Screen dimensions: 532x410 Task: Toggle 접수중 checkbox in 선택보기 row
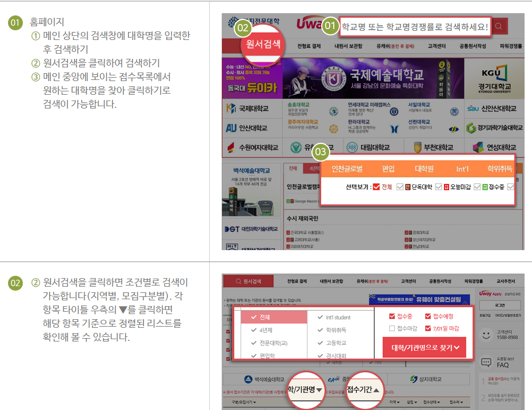point(477,187)
